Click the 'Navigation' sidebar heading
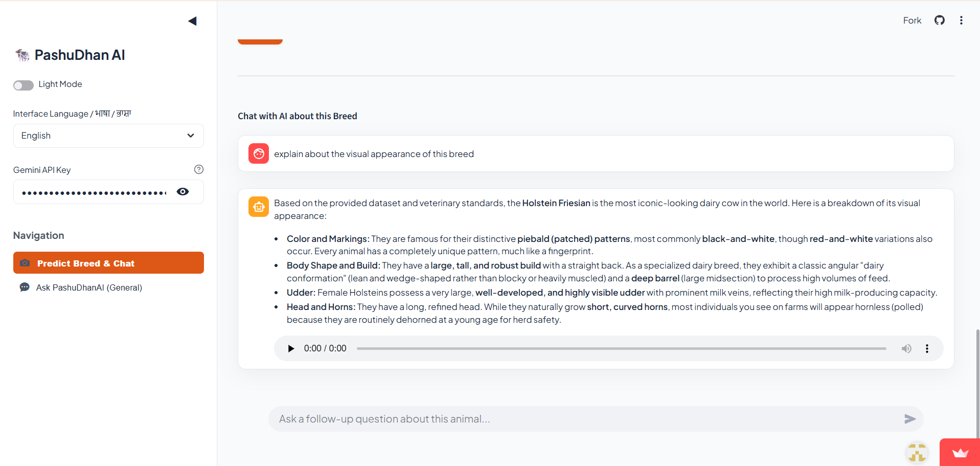Screen dimensions: 980x466 click(39, 235)
